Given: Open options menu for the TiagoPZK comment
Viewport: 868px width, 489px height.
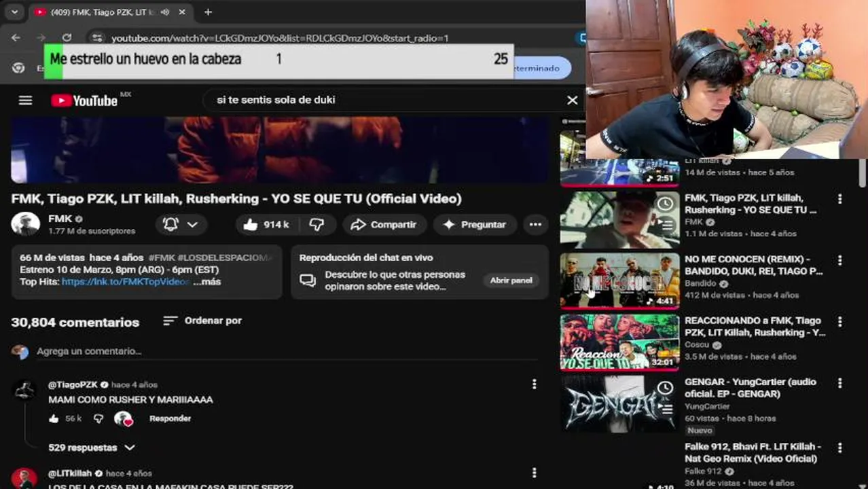Looking at the screenshot, I should coord(534,384).
